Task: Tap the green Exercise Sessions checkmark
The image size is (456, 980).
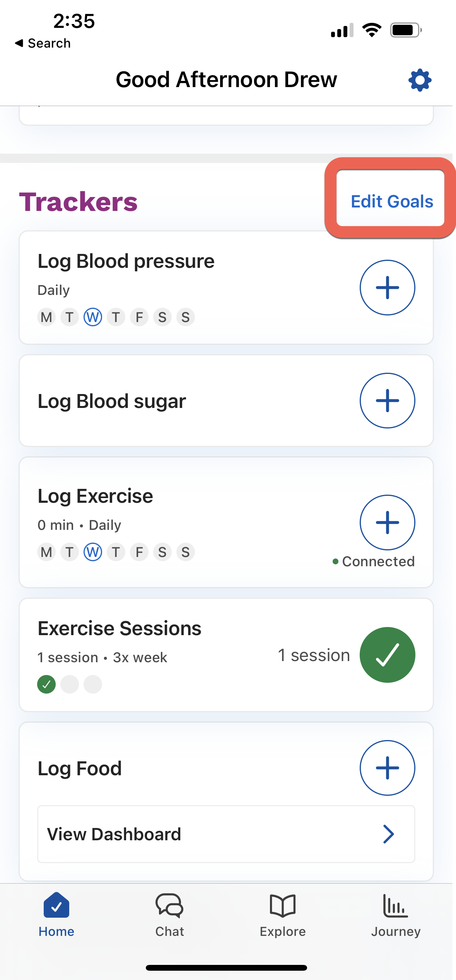Action: tap(387, 655)
